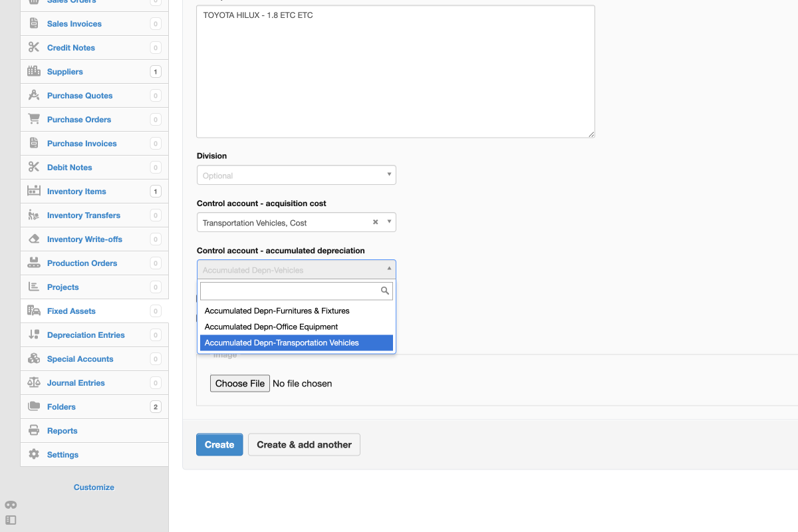Click the Debit Notes scissors icon
Image resolution: width=798 pixels, height=532 pixels.
(x=34, y=168)
